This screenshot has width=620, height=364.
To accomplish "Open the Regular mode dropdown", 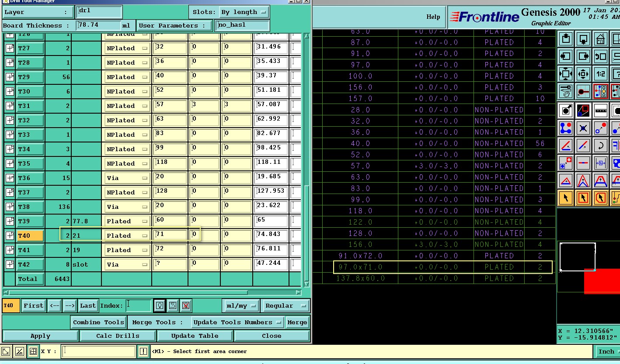I will [x=286, y=305].
